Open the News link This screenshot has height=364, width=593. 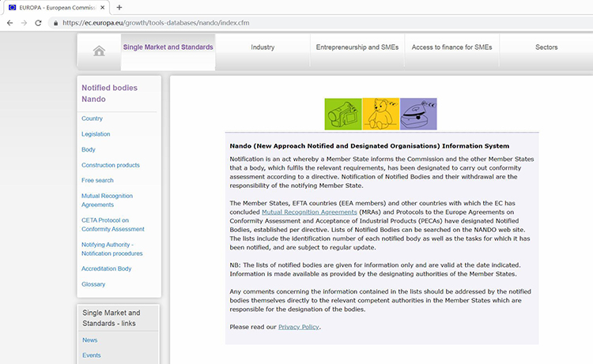click(89, 340)
